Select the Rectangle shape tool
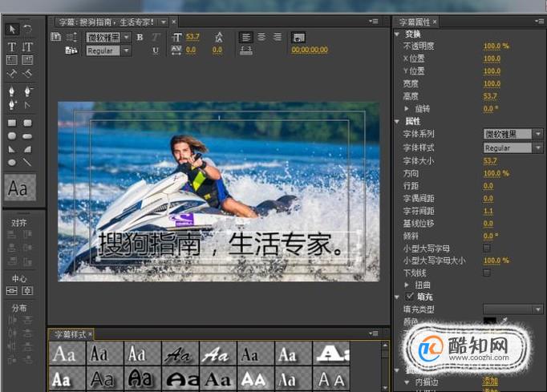The width and height of the screenshot is (547, 392). [12, 123]
